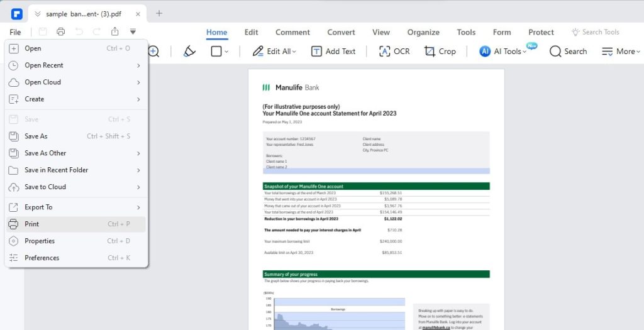The image size is (644, 330).
Task: Open the Form tab
Action: pyautogui.click(x=502, y=32)
